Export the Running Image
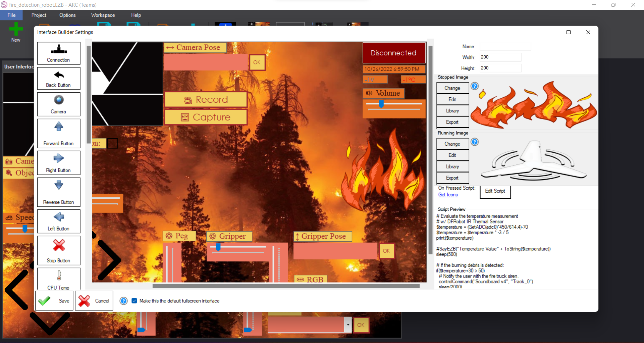Viewport: 644px width, 343px height. click(x=452, y=178)
